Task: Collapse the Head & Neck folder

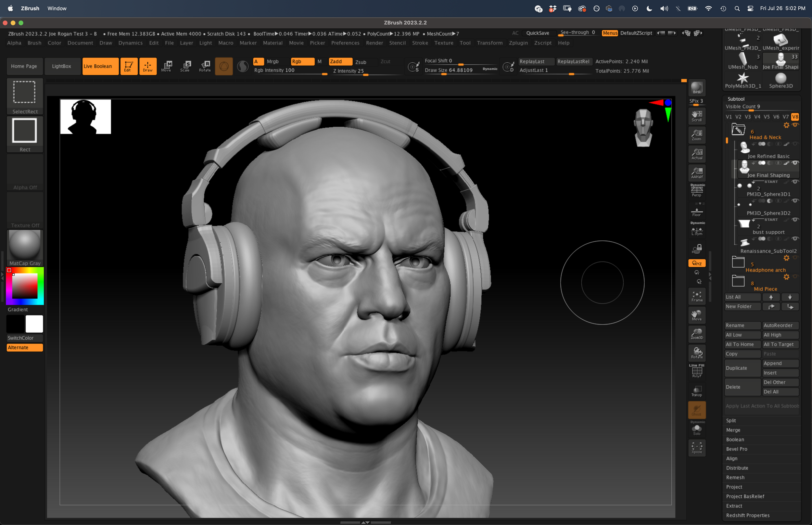Action: click(739, 130)
